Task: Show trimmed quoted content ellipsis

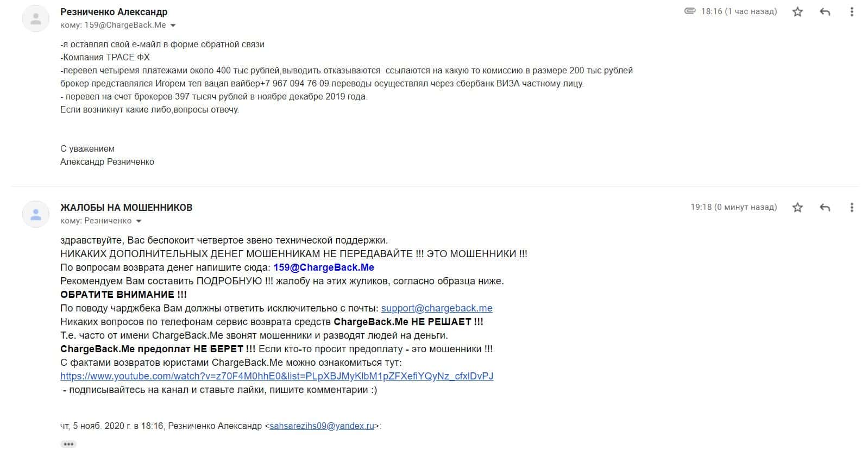Action: [68, 444]
